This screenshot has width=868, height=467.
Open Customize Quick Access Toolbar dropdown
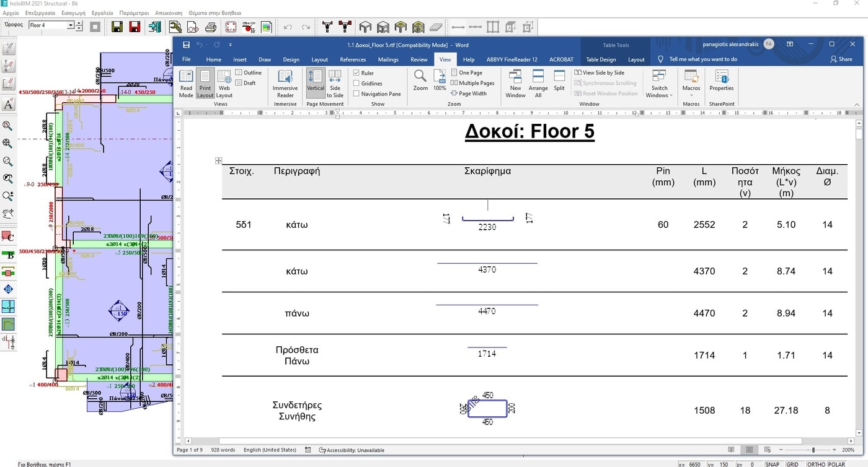click(231, 45)
